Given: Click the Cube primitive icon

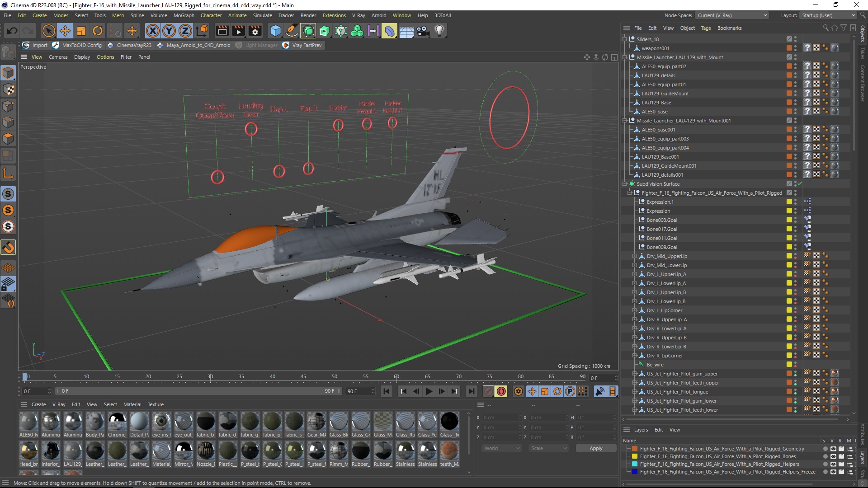Looking at the screenshot, I should [x=275, y=31].
